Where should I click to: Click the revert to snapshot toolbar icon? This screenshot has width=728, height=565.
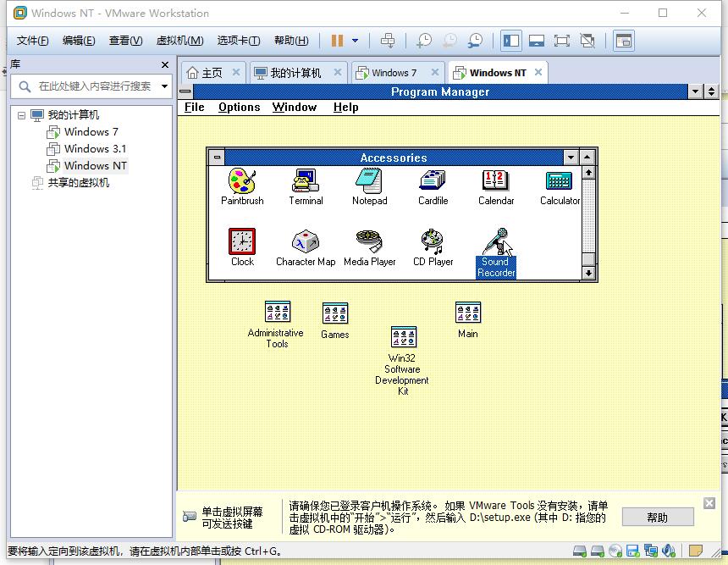click(x=449, y=41)
